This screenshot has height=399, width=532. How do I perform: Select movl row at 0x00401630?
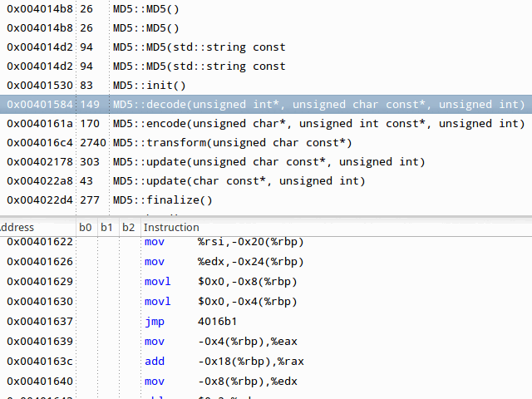click(x=266, y=301)
